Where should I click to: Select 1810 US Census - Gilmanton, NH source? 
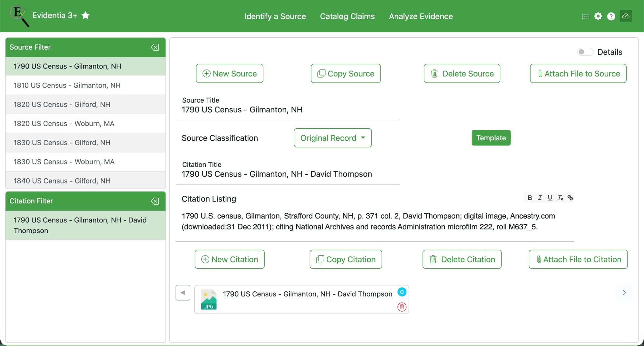pos(86,85)
